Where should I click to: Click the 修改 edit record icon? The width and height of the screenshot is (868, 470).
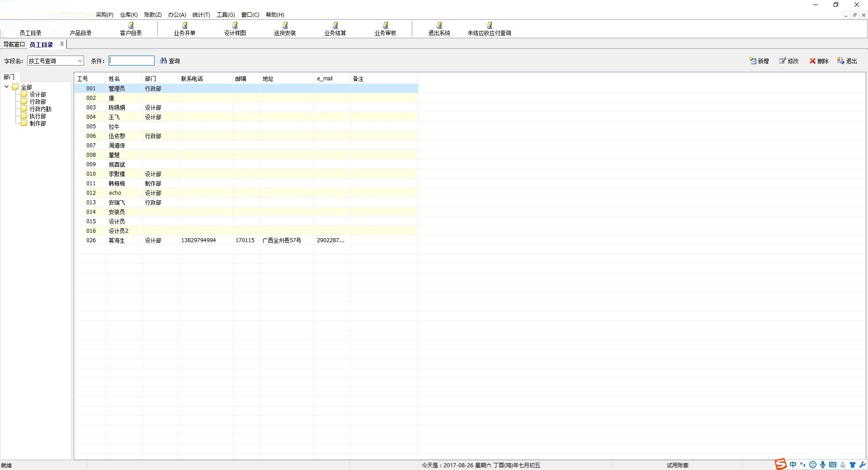(x=789, y=61)
